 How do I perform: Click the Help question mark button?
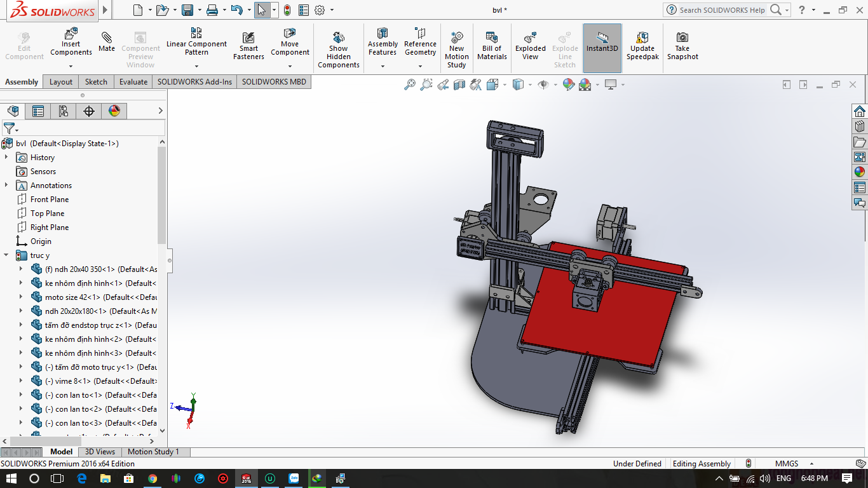coord(802,10)
